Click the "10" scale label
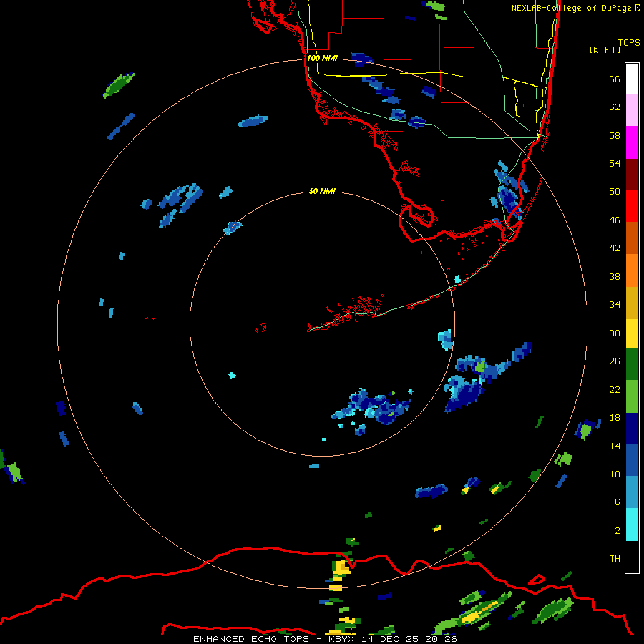The height and width of the screenshot is (644, 644). click(x=615, y=474)
